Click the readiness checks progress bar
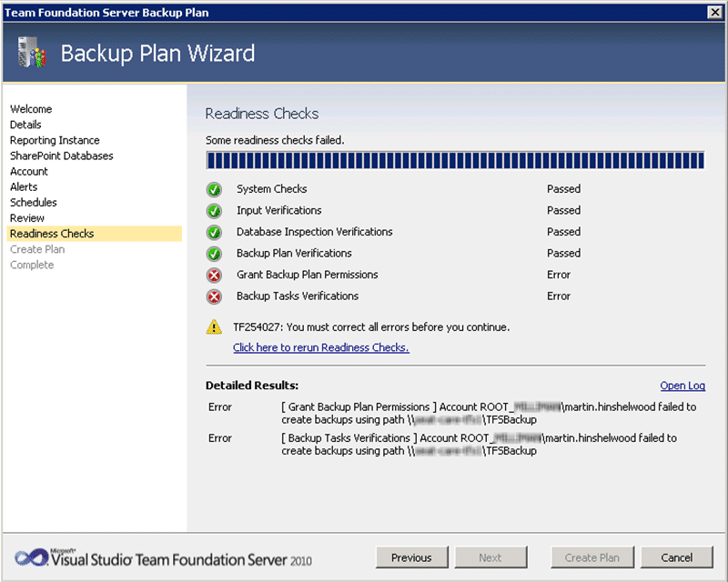 coord(455,161)
